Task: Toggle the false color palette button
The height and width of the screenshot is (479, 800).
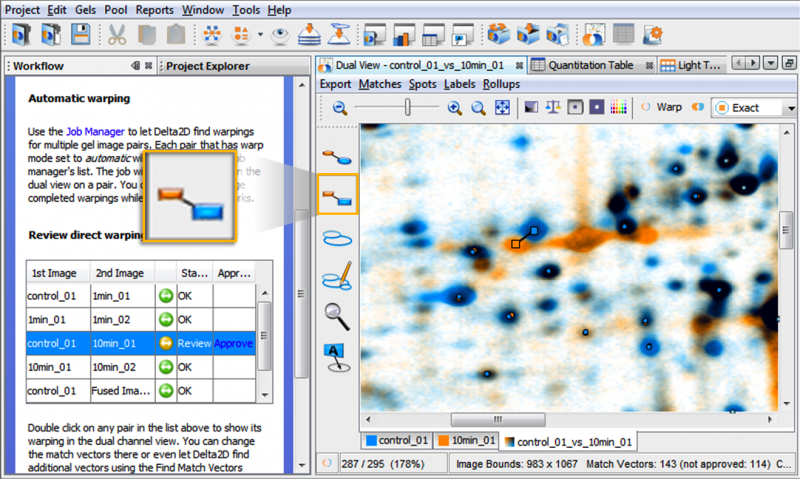Action: click(x=619, y=107)
